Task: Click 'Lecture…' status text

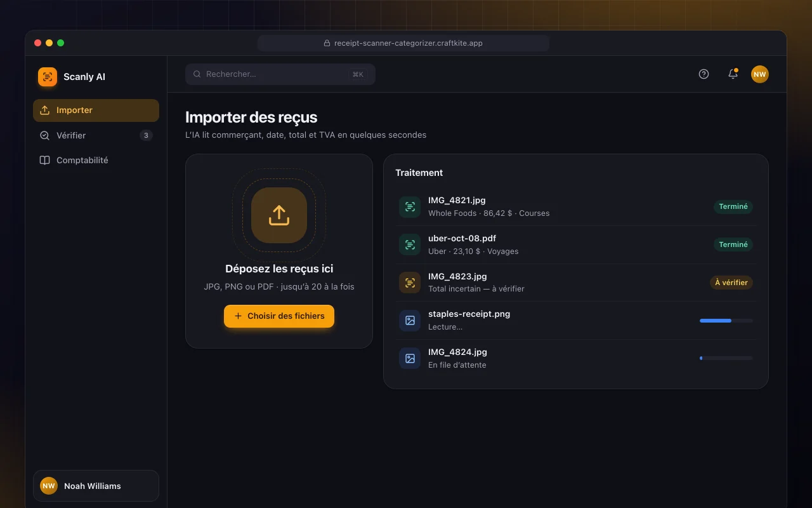Action: point(445,327)
